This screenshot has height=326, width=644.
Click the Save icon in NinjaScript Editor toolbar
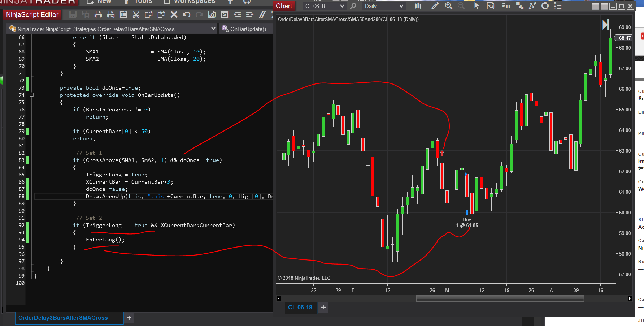[73, 14]
